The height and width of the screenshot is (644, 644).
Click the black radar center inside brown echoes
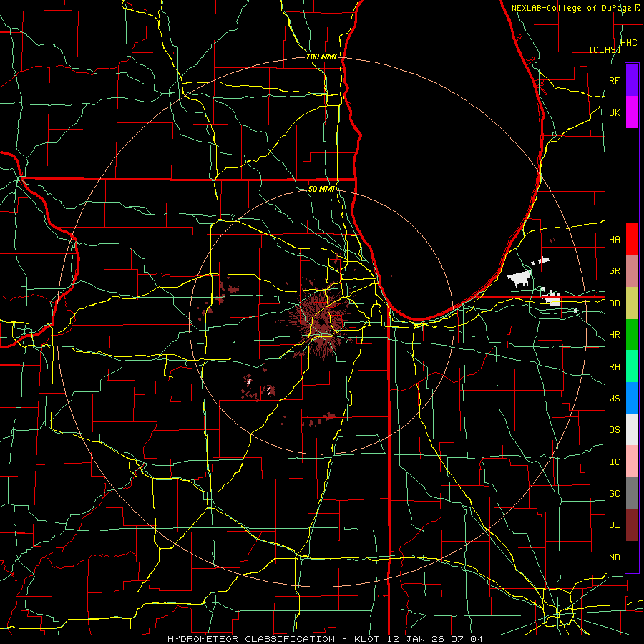click(x=321, y=321)
